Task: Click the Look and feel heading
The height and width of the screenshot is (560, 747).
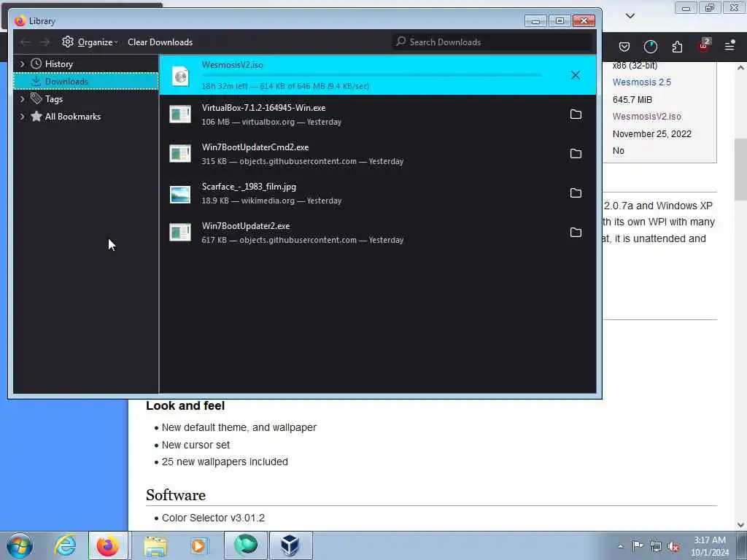Action: 185,405
